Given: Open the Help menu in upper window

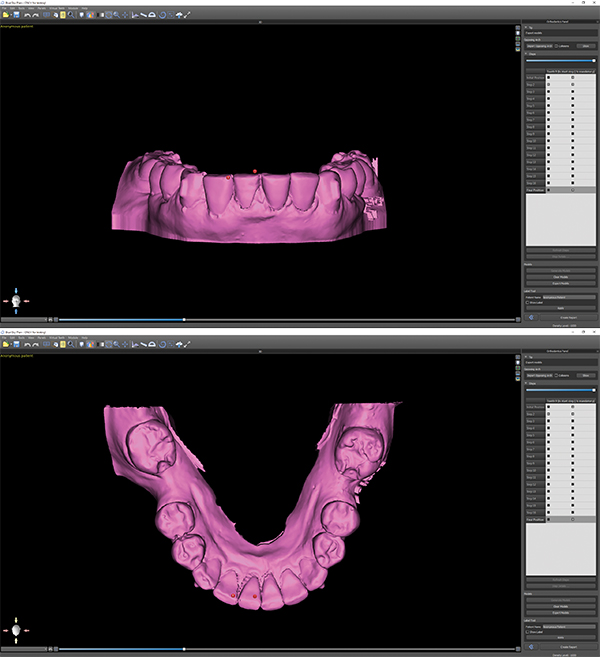Looking at the screenshot, I should (x=84, y=8).
